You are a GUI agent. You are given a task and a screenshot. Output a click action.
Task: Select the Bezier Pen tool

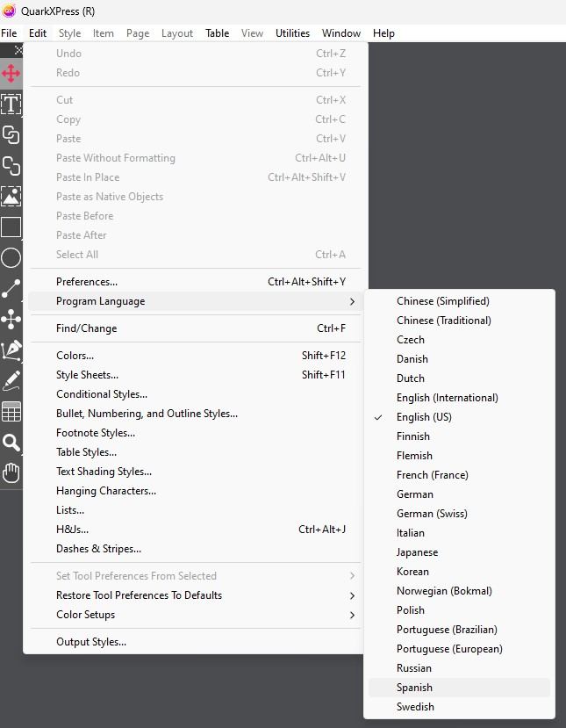(x=11, y=350)
